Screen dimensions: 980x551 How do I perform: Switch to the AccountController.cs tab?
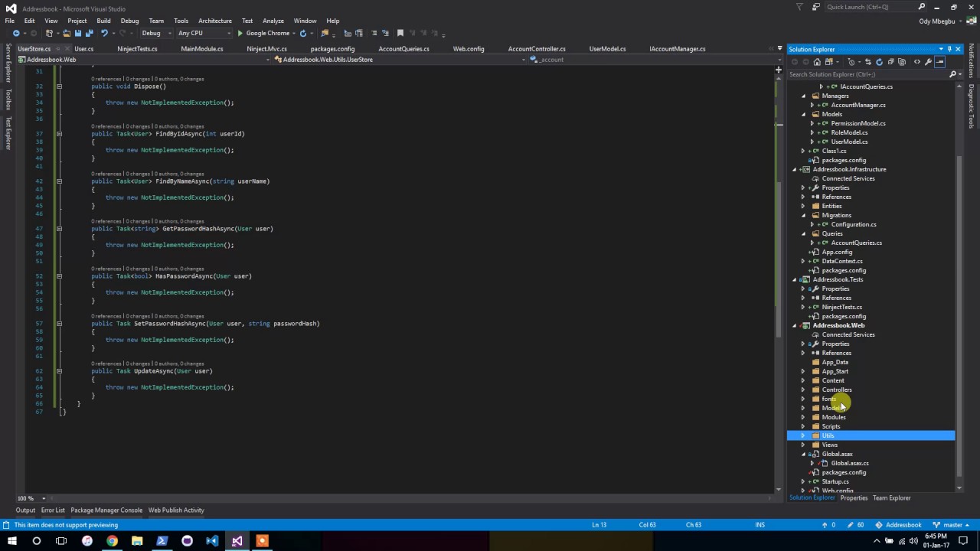537,49
